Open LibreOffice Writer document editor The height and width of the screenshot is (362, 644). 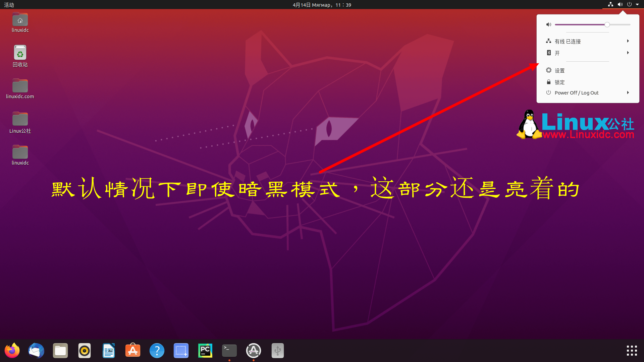(108, 351)
